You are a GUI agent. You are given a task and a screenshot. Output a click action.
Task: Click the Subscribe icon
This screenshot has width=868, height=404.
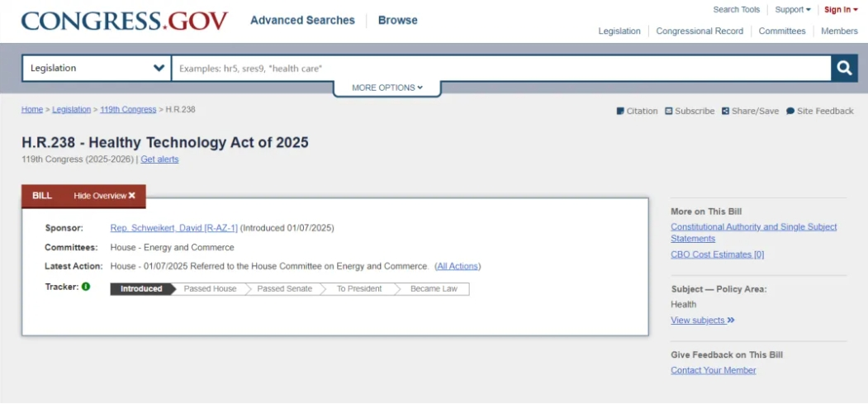click(x=669, y=111)
